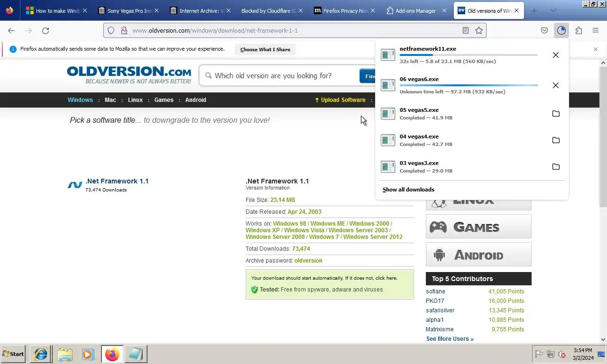
Task: Click the Games category banner
Action: pyautogui.click(x=478, y=227)
